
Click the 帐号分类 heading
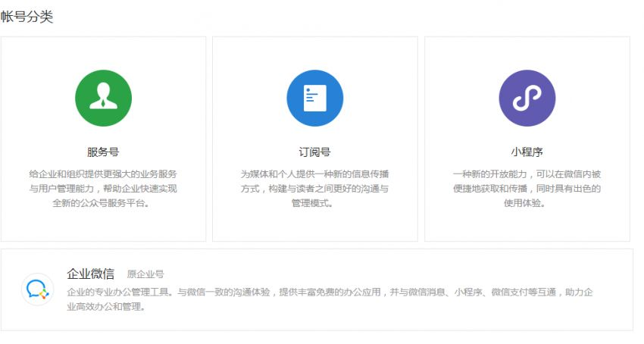coord(27,17)
